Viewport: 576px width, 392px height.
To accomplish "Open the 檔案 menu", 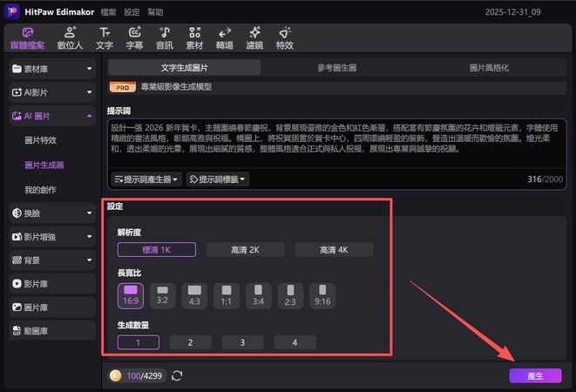I will point(108,12).
